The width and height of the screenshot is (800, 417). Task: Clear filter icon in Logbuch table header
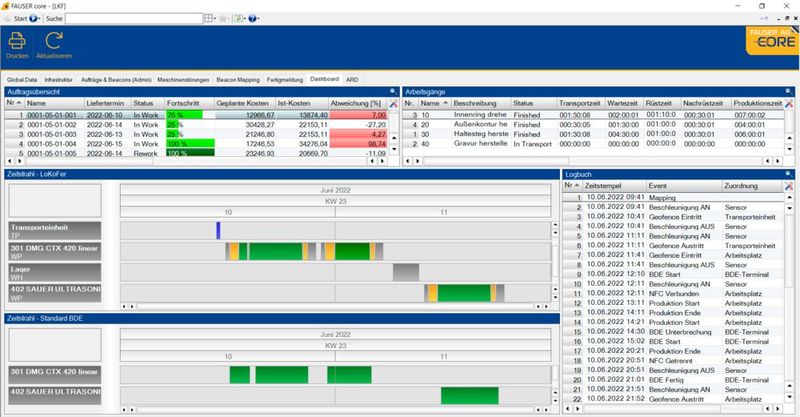789,186
